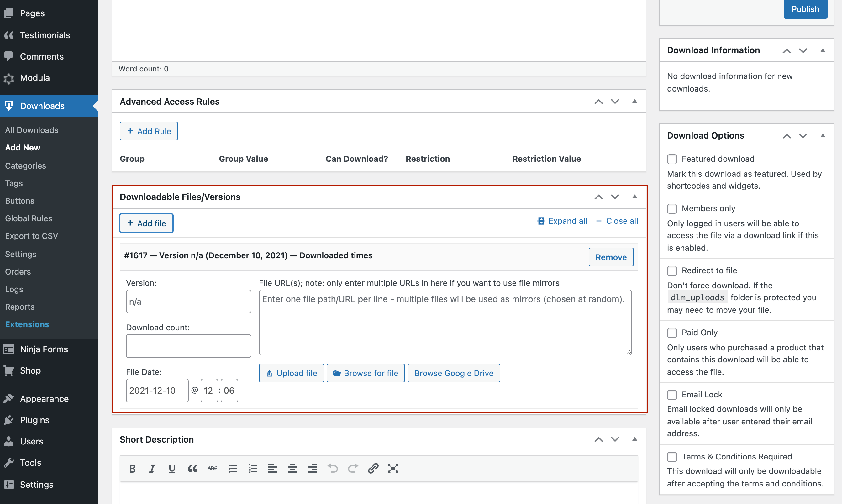
Task: Tick the Email Lock checkbox
Action: point(672,395)
